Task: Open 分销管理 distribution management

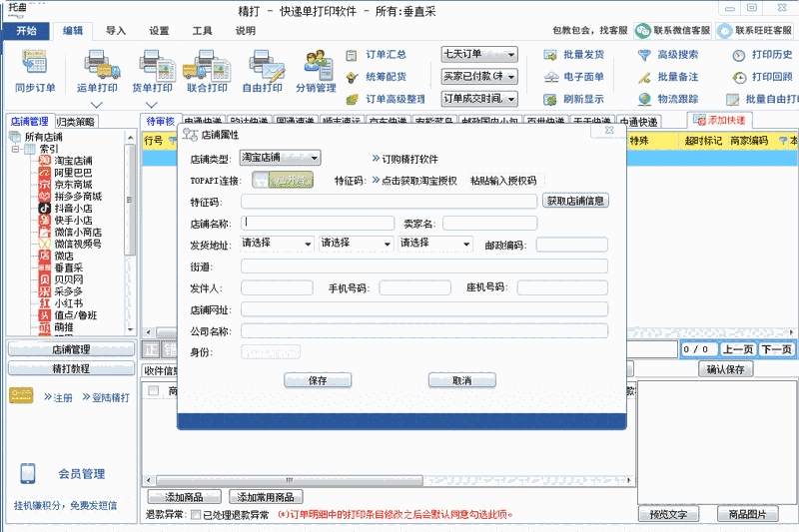Action: pyautogui.click(x=316, y=71)
